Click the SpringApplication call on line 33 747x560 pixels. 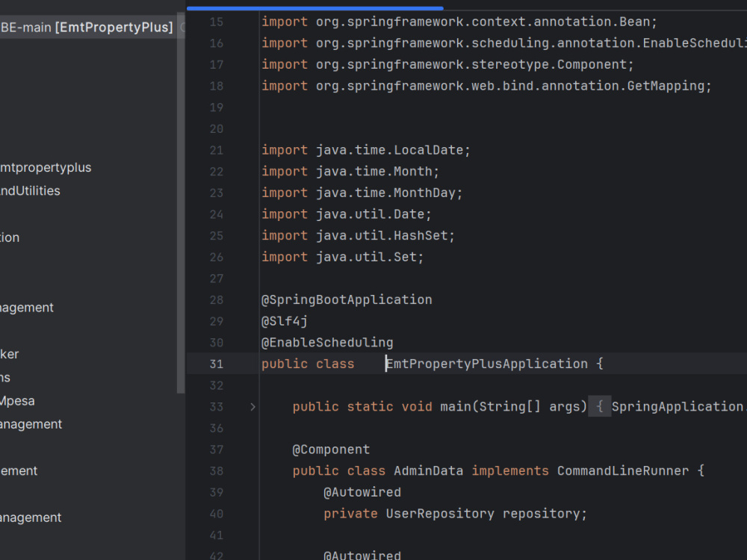point(678,407)
